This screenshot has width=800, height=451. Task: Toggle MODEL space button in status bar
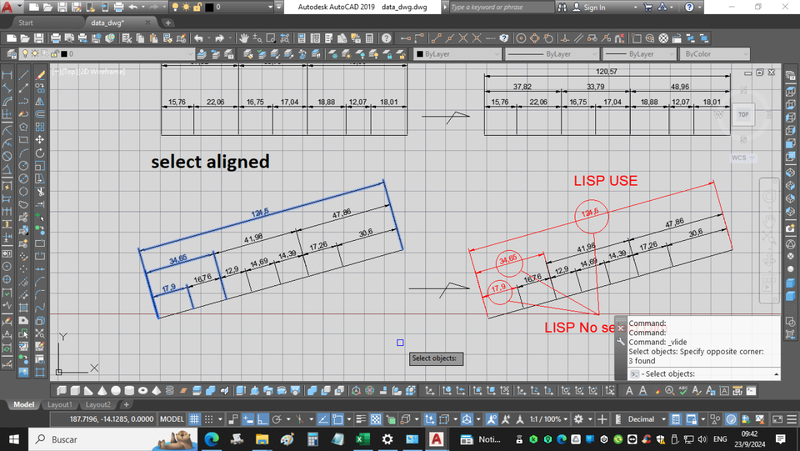(172, 419)
